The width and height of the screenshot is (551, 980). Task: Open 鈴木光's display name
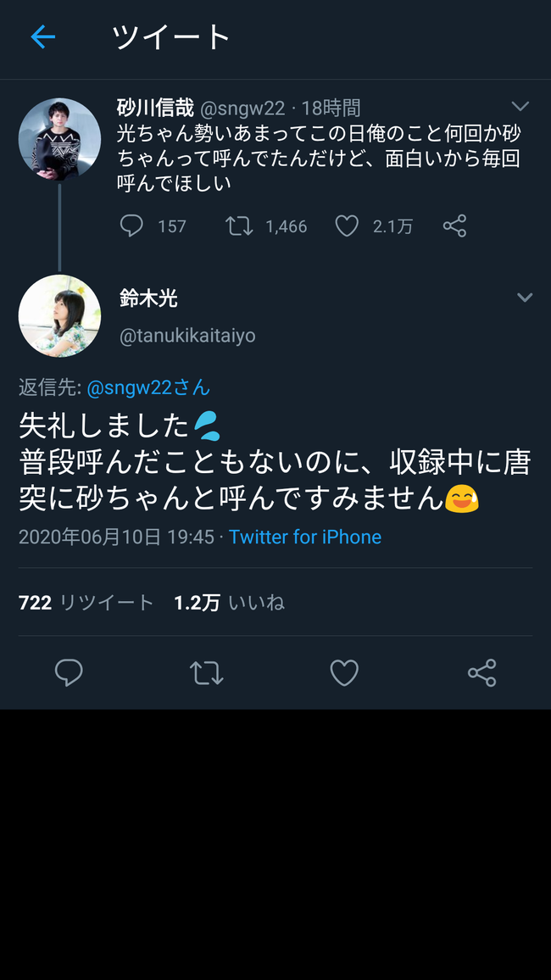click(x=148, y=298)
